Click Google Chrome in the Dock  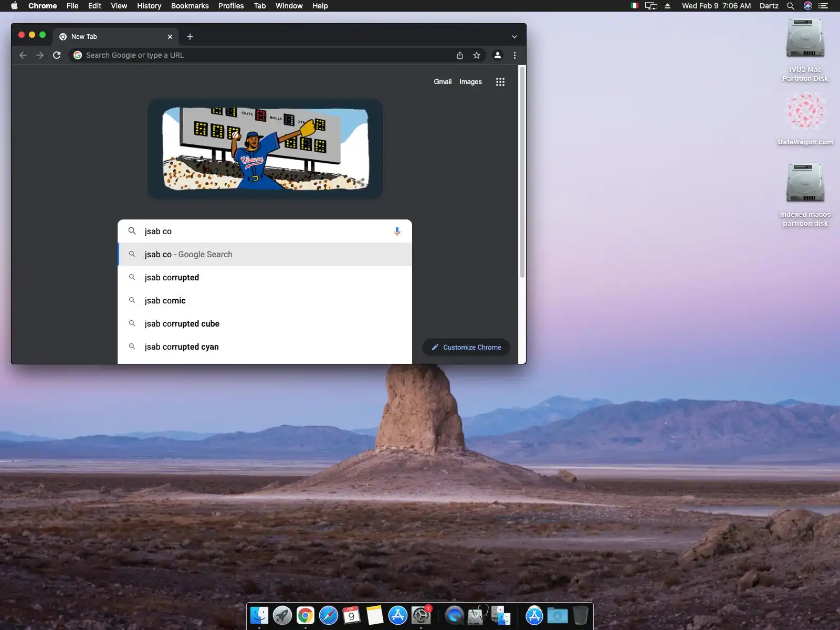(306, 615)
